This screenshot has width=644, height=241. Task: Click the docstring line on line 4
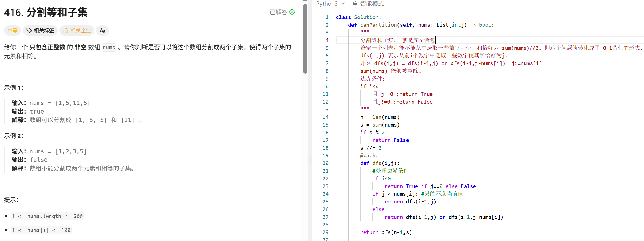(397, 40)
